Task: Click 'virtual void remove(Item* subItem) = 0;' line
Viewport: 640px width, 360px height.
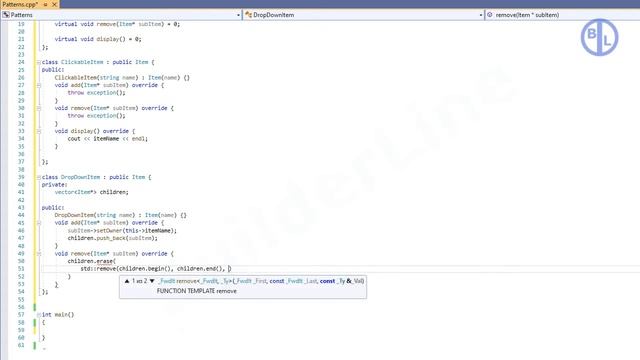Action: tap(117, 24)
